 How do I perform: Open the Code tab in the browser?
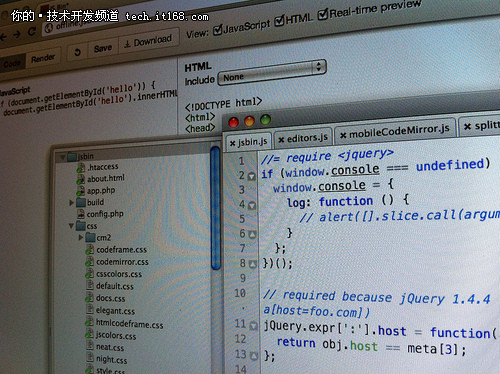pyautogui.click(x=12, y=63)
